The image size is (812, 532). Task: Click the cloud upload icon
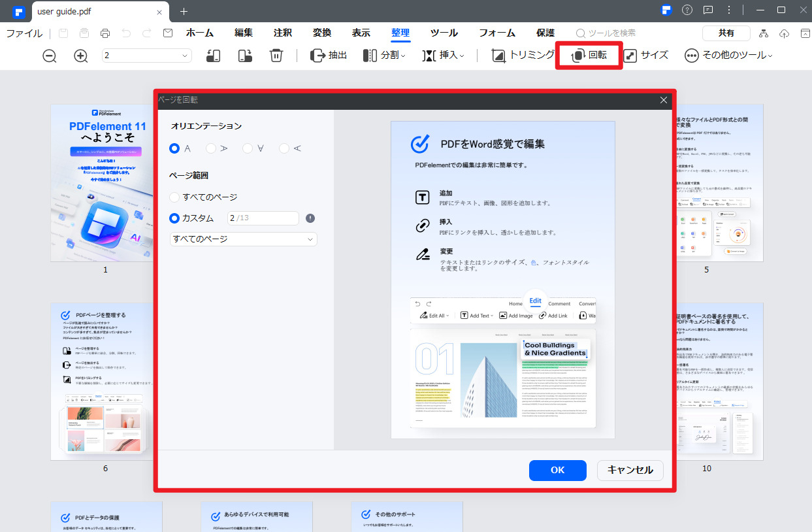click(x=785, y=33)
